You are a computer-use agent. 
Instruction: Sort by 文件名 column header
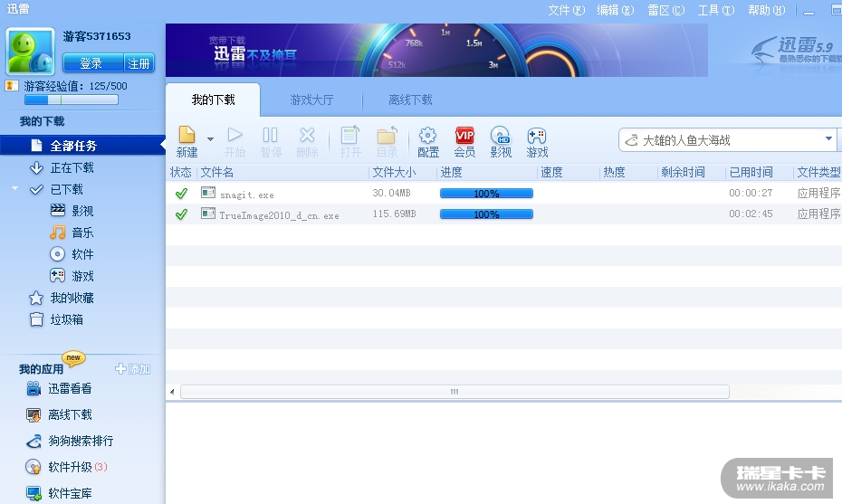[x=217, y=172]
